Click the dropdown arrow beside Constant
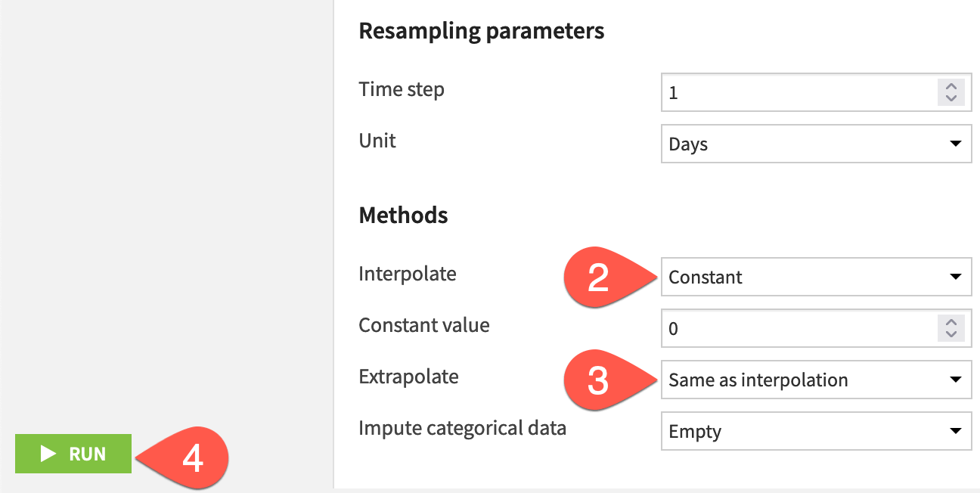 coord(954,277)
